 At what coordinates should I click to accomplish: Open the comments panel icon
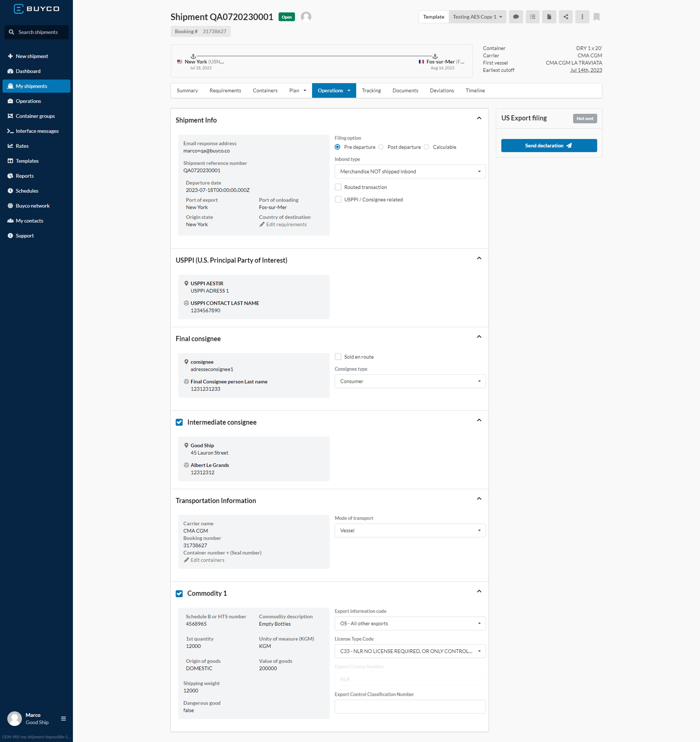tap(516, 17)
